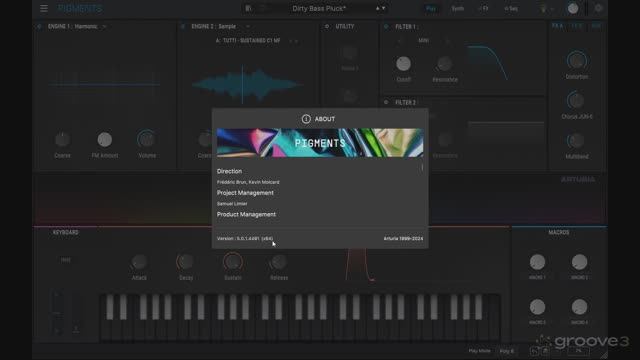
Task: Click the Chorus JUN-6 effect knob
Action: pyautogui.click(x=576, y=100)
